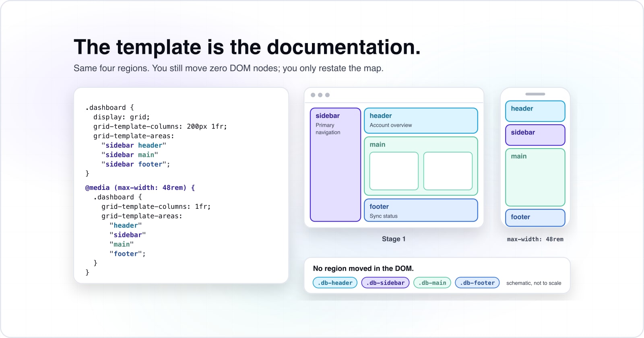Click "Sync status" in the browser footer

tap(384, 216)
